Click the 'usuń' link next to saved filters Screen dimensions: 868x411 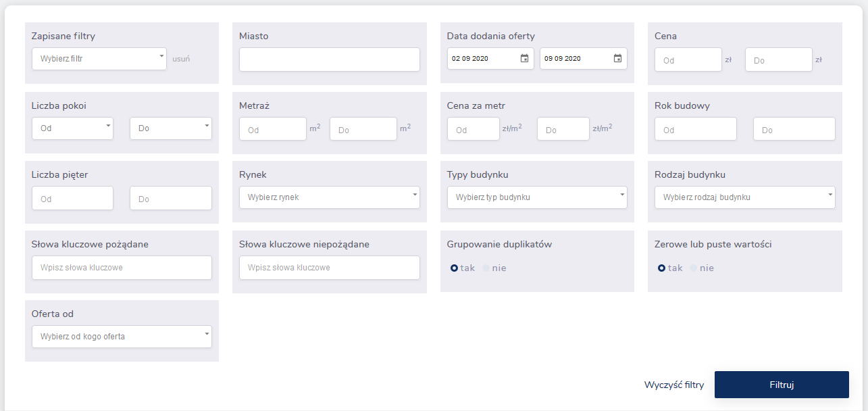[x=181, y=59]
